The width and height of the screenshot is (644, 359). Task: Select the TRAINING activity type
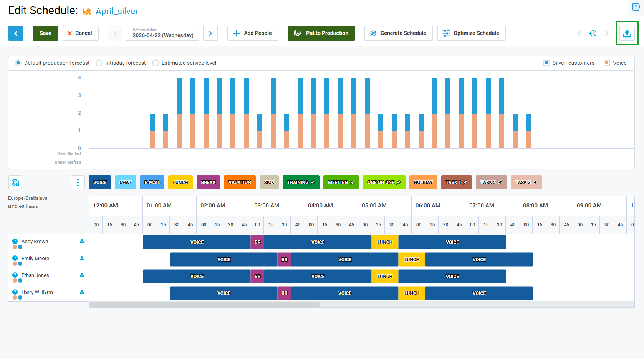(x=301, y=183)
